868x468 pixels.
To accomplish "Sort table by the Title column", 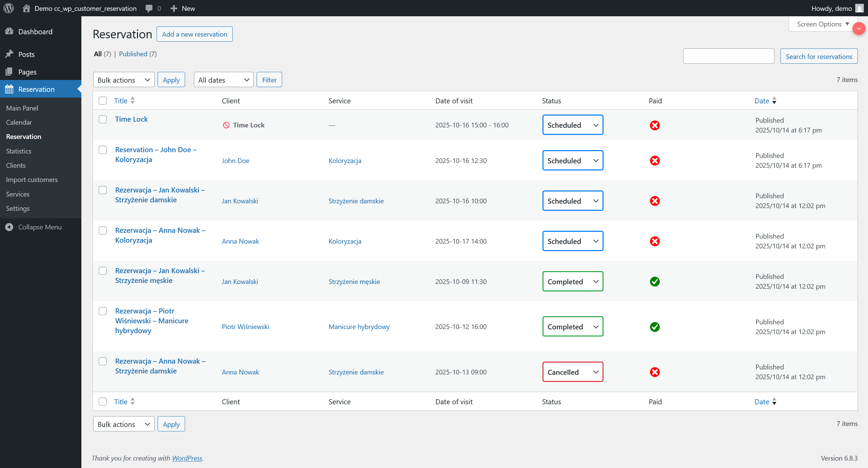I will pyautogui.click(x=121, y=101).
